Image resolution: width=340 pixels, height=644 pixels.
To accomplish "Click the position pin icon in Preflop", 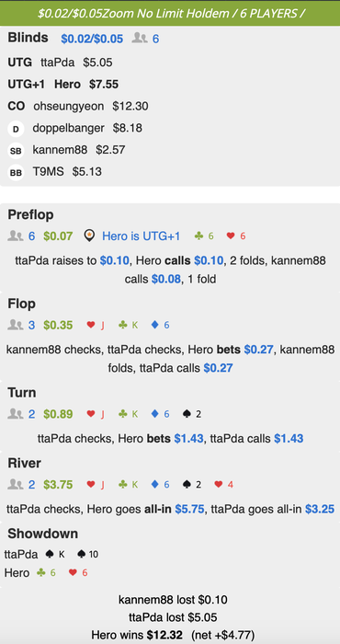I will tap(89, 236).
